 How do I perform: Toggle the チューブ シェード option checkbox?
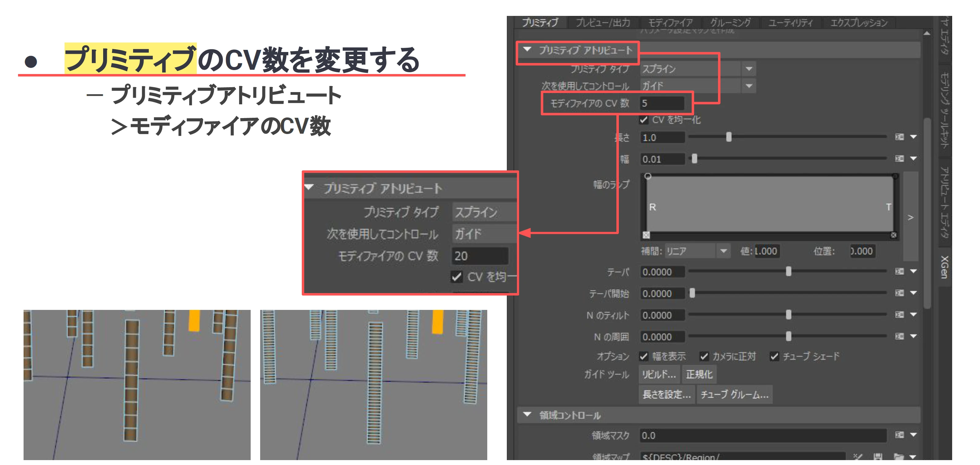774,356
